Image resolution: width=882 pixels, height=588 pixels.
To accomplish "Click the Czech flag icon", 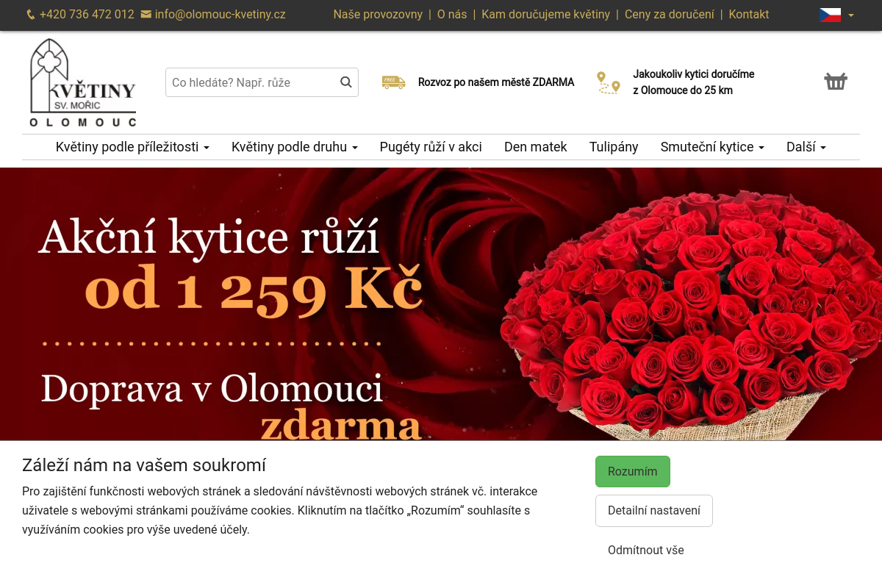I will click(x=830, y=15).
